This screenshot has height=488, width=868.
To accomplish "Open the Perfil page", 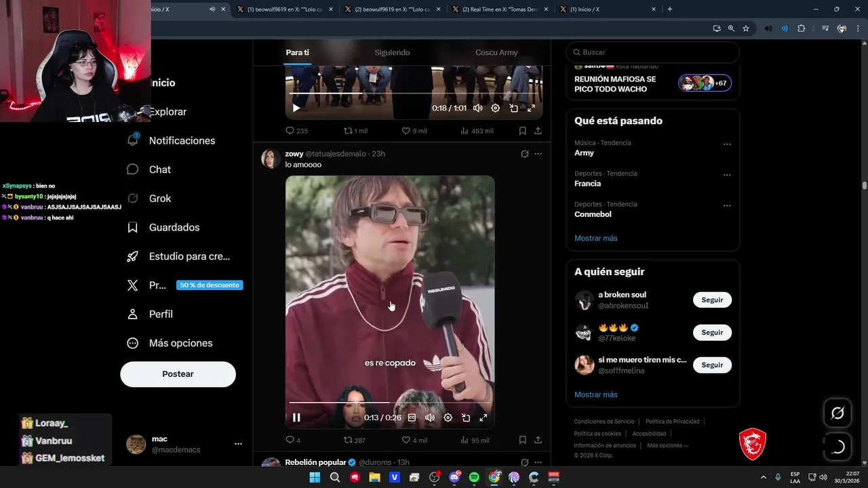I will point(150,314).
